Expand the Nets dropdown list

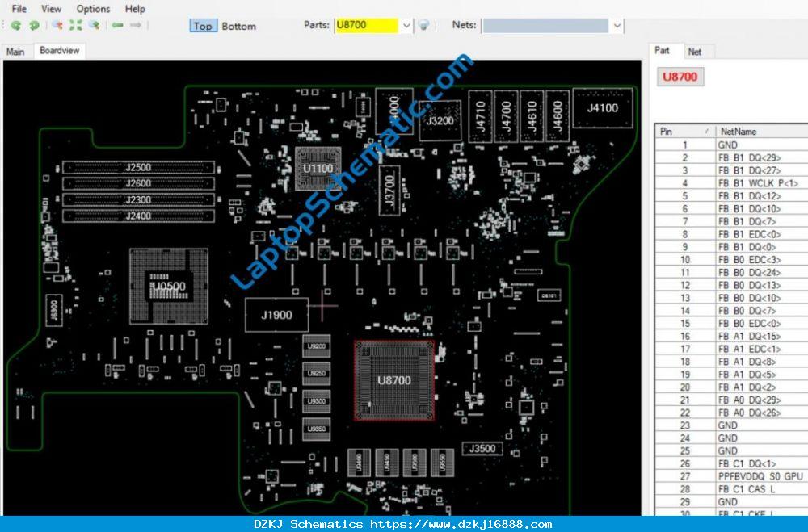(617, 25)
